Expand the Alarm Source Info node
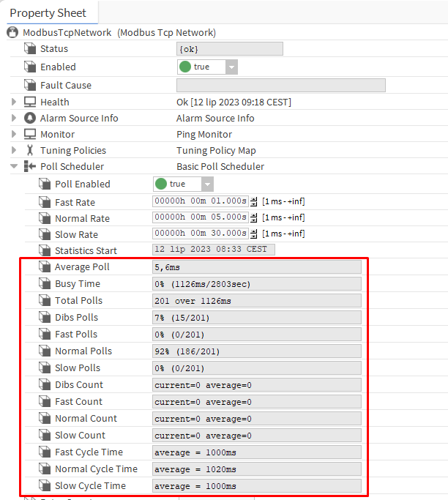 14,118
